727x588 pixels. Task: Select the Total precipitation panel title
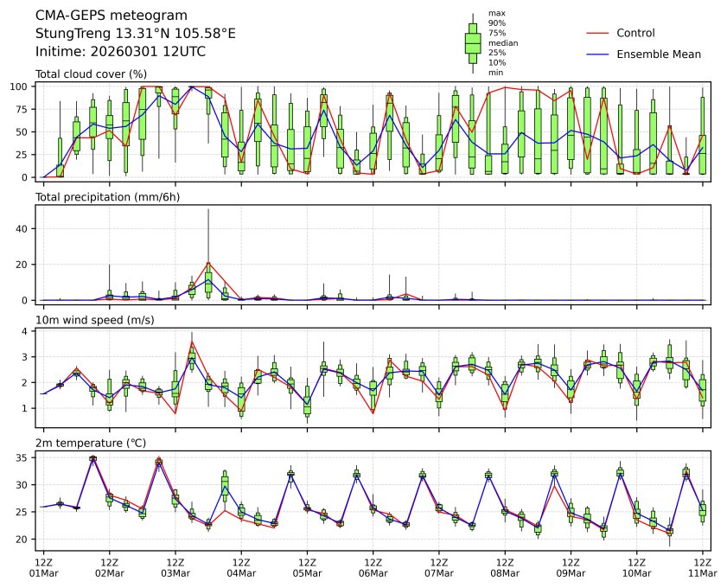101,197
